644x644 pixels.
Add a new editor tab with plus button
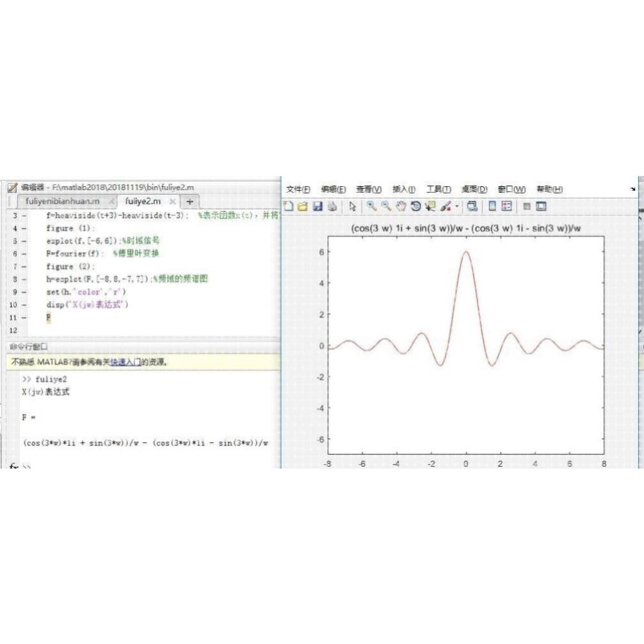189,201
